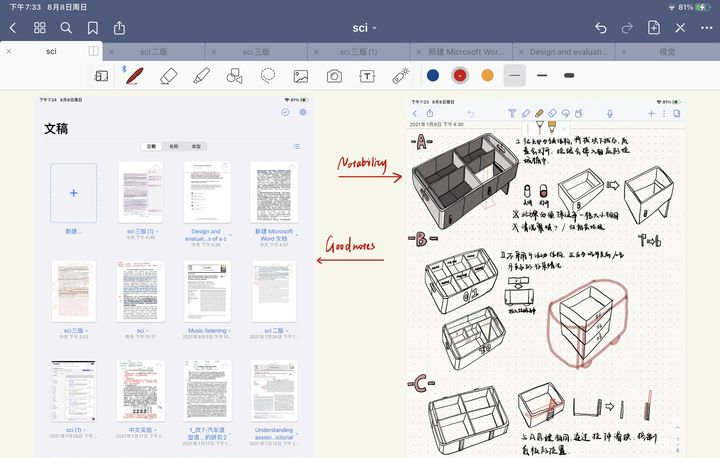Image resolution: width=720 pixels, height=458 pixels.
Task: Add a new page to the notebook
Action: pos(653,28)
